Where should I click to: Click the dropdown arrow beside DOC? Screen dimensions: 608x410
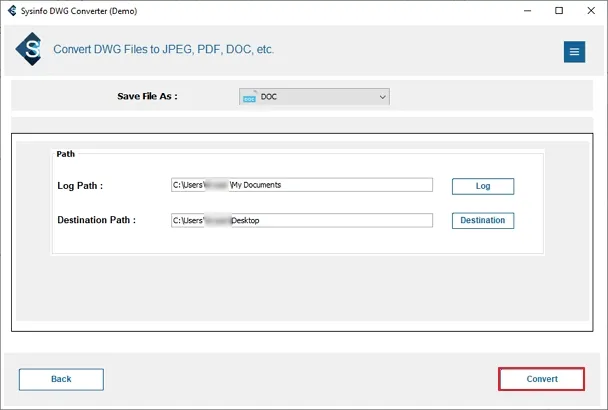pyautogui.click(x=382, y=97)
